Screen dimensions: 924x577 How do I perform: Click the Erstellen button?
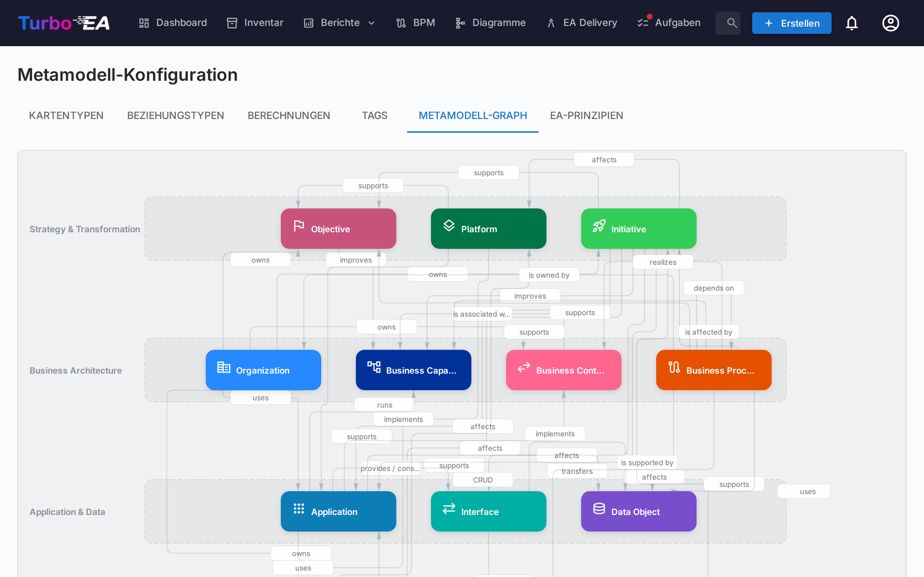pos(791,23)
